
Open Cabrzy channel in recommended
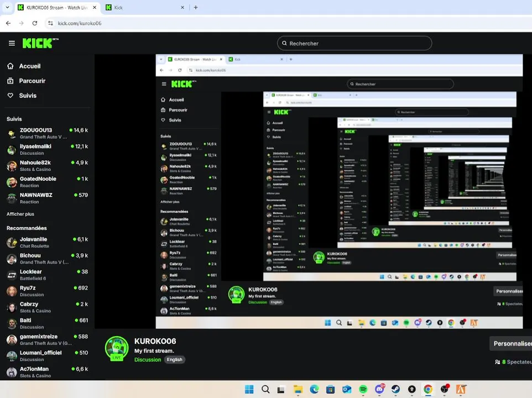[47, 307]
